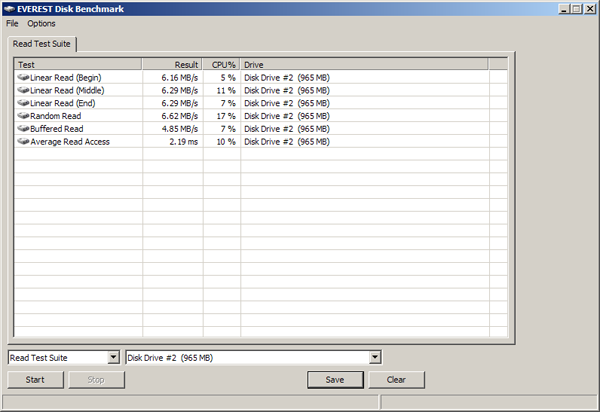Click the 10 % CPU value
This screenshot has height=412, width=600.
pos(226,142)
